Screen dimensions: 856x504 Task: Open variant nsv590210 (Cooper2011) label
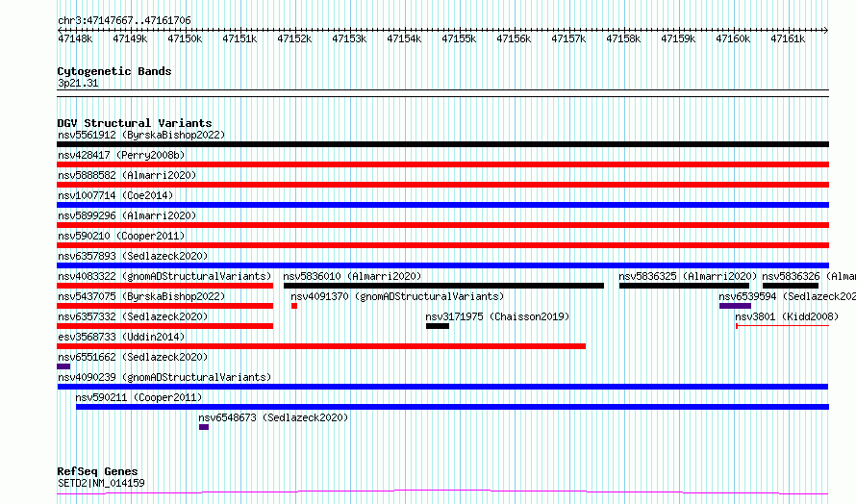(121, 236)
